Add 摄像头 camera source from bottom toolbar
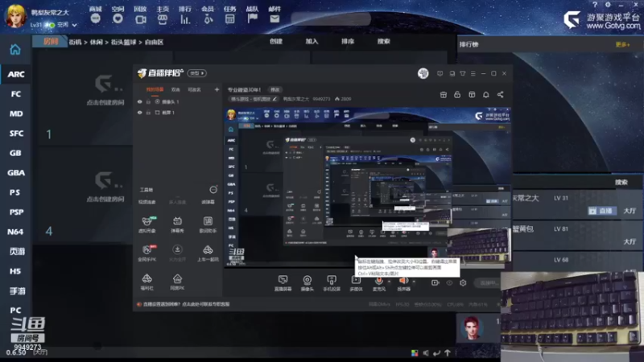644x362 pixels. pyautogui.click(x=308, y=283)
